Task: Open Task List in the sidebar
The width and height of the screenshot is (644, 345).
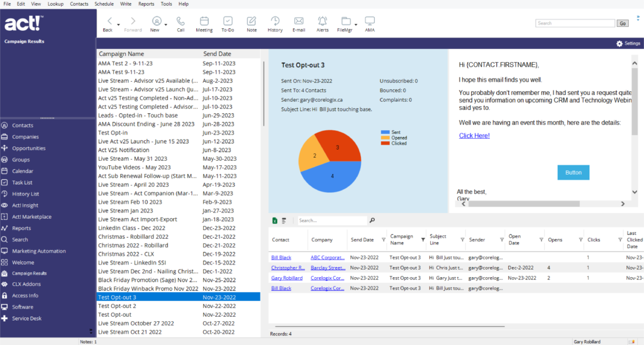Action: click(x=22, y=182)
